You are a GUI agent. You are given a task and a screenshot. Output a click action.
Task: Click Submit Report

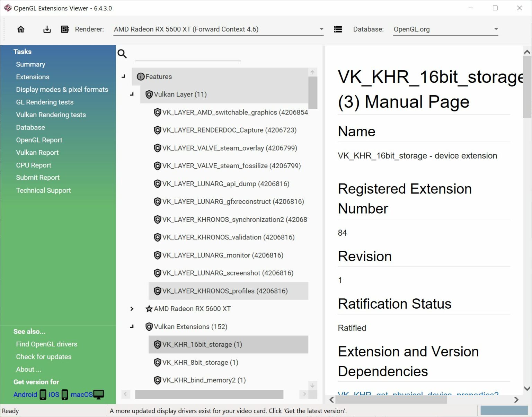[x=38, y=178]
